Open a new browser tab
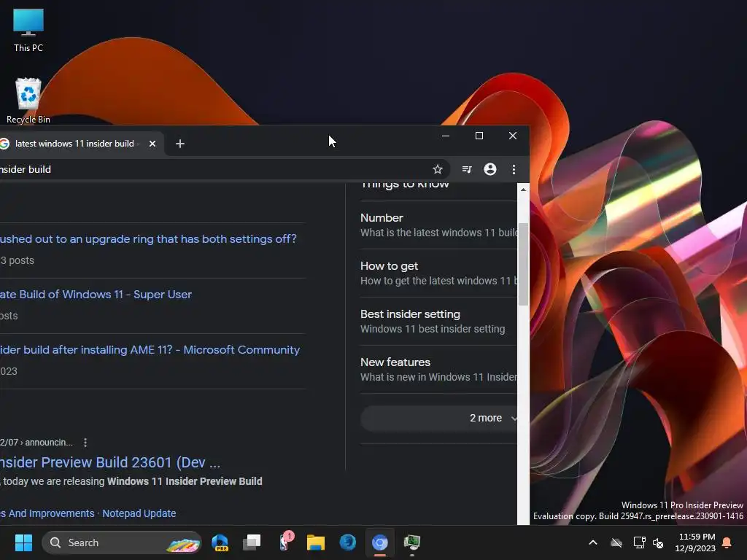Screen dimensions: 747x560 (180, 144)
